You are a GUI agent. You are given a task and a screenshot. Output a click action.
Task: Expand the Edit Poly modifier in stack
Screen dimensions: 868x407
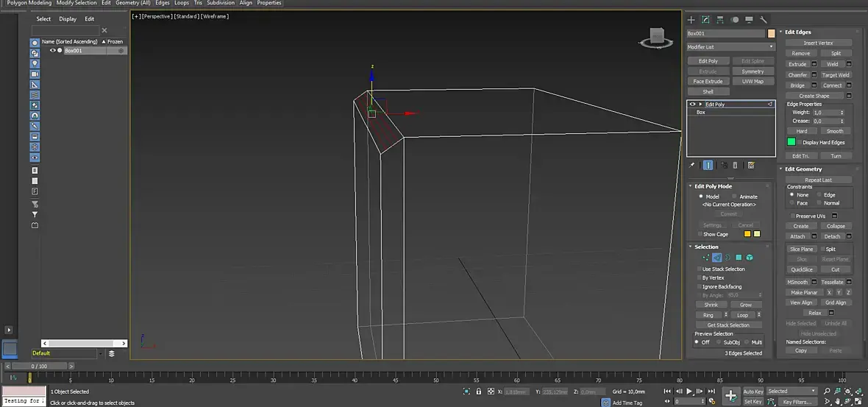click(700, 105)
